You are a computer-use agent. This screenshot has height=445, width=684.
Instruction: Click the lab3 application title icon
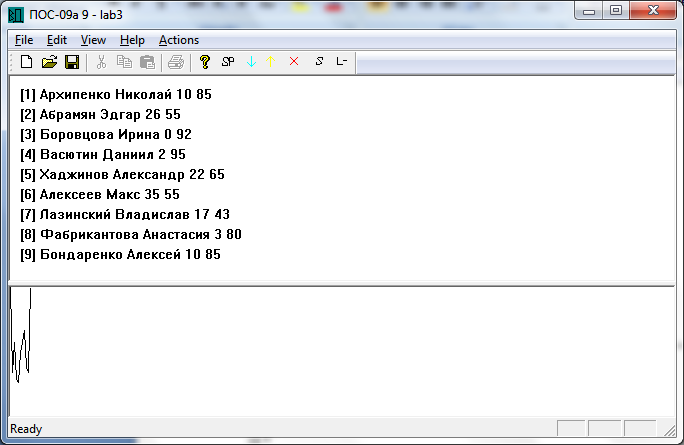(x=16, y=15)
